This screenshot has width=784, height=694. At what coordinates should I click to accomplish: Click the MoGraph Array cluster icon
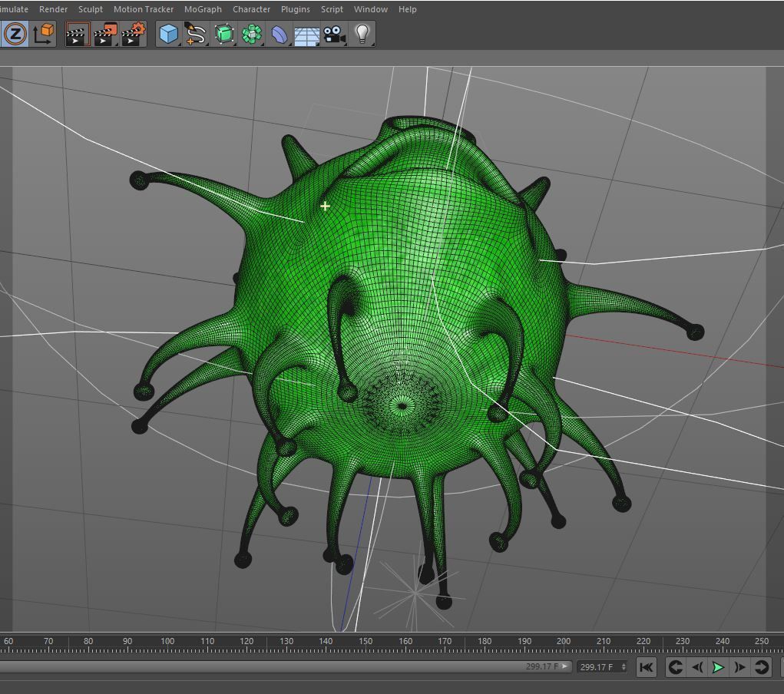pos(252,34)
